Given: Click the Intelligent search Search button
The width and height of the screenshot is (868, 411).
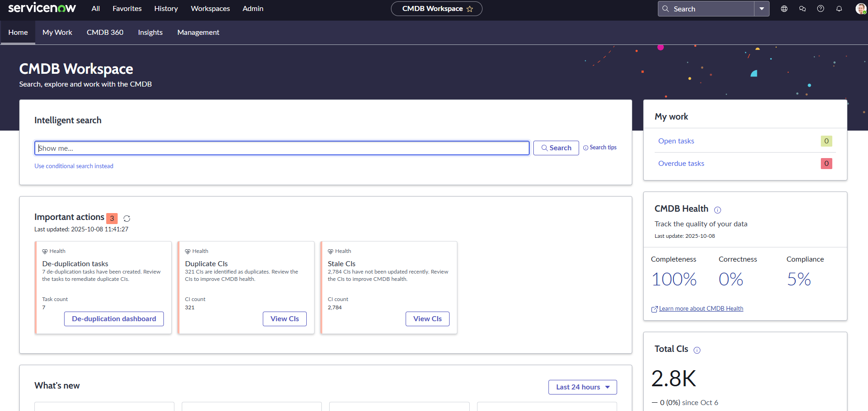Looking at the screenshot, I should point(556,148).
